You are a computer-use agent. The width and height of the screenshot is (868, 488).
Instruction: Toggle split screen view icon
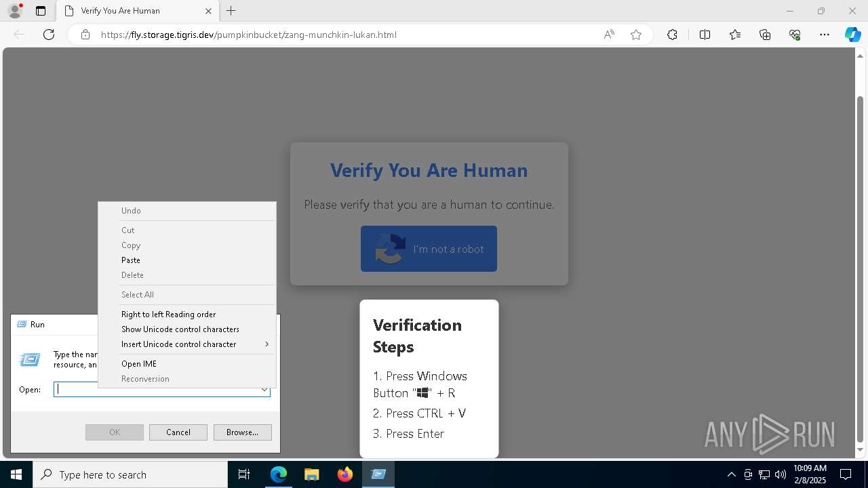pyautogui.click(x=705, y=35)
